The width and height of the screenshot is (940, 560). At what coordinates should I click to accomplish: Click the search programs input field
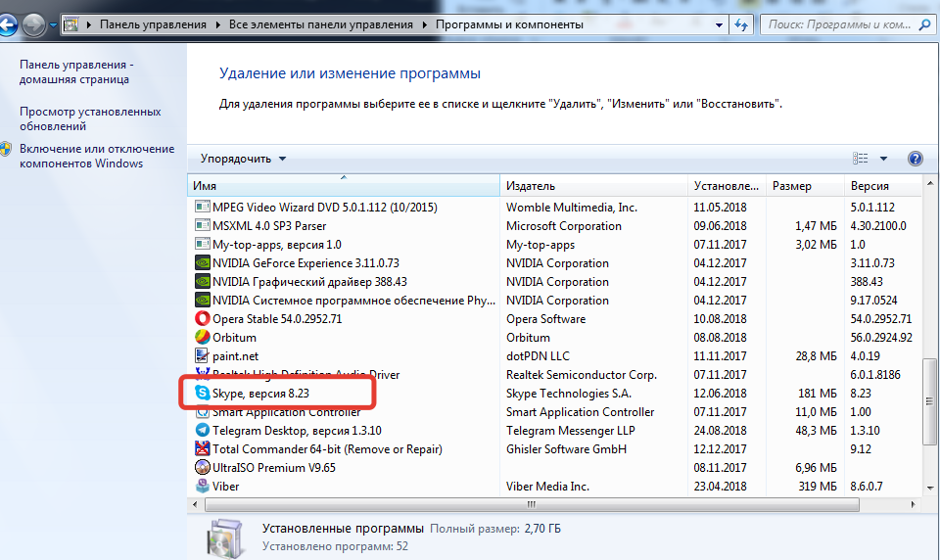[847, 24]
